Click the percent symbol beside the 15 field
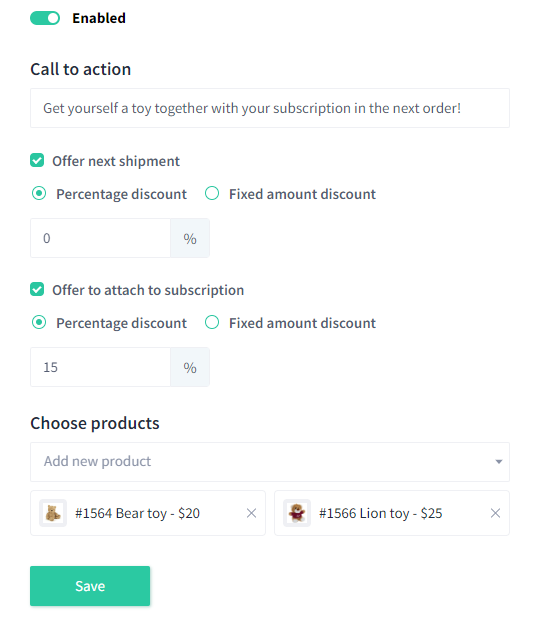Image resolution: width=542 pixels, height=624 pixels. click(x=190, y=367)
